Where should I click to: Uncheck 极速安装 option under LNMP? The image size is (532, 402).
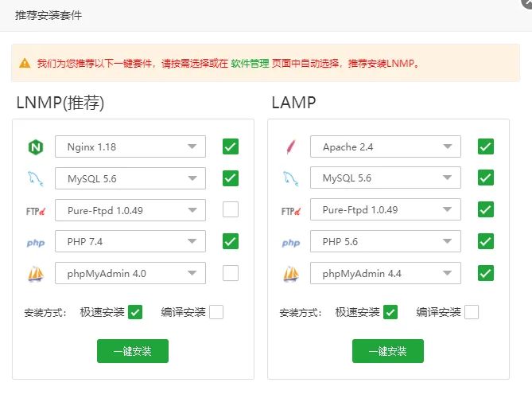pos(135,312)
